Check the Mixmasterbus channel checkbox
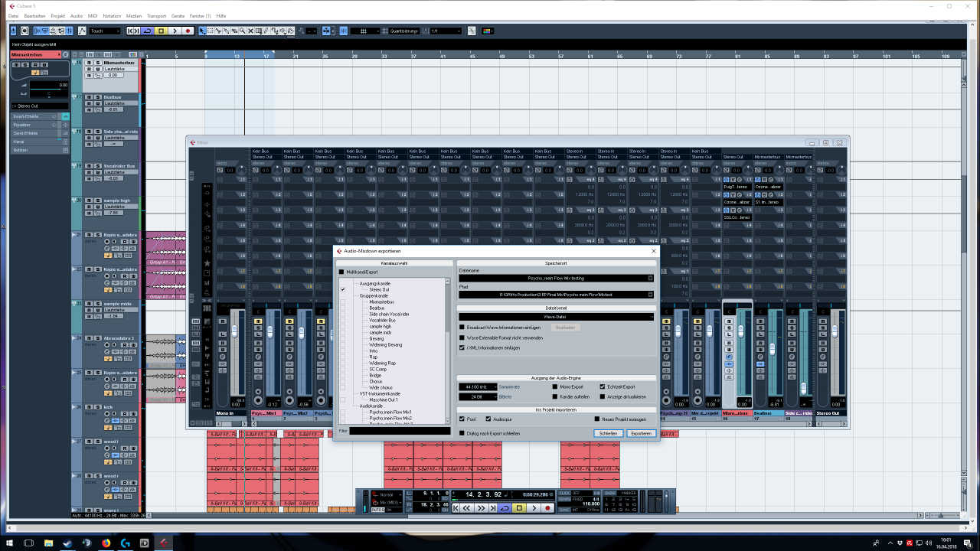The width and height of the screenshot is (980, 551). coord(343,302)
